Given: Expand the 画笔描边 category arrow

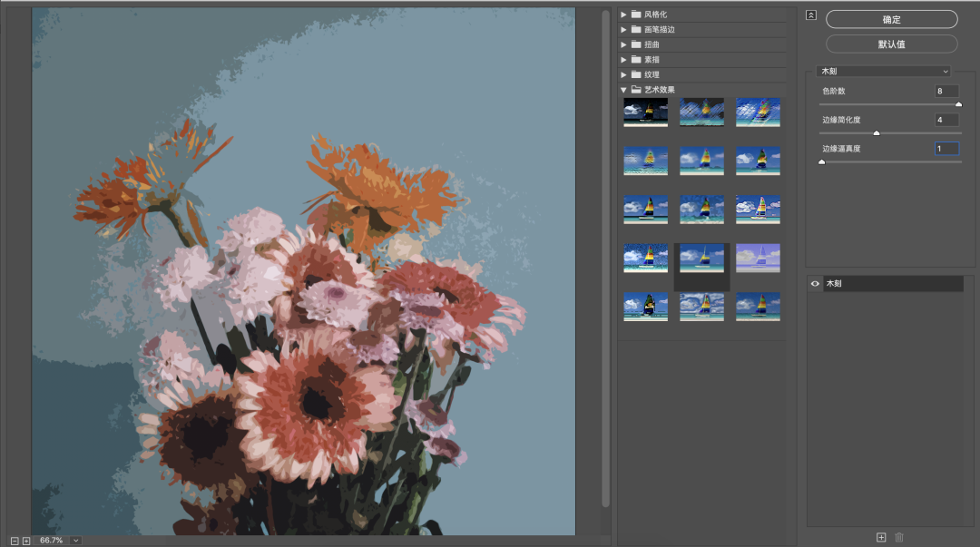Looking at the screenshot, I should pos(624,30).
